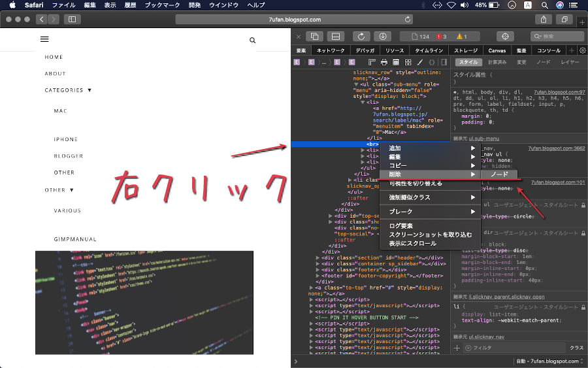Open the inspector settings gear

(x=582, y=50)
